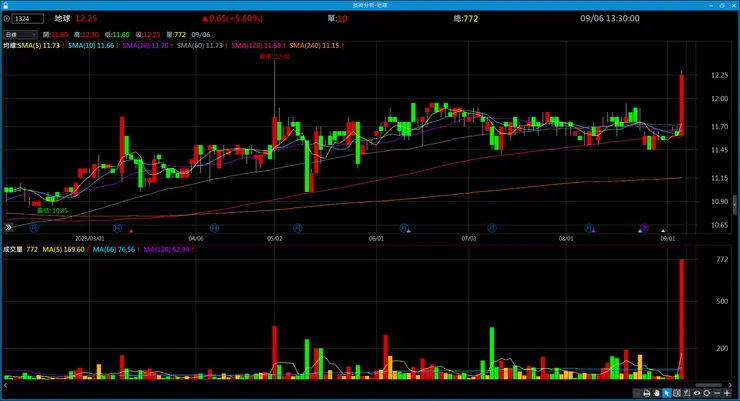Image resolution: width=740 pixels, height=401 pixels.
Task: Select the arrow pointer tool
Action: point(667,393)
